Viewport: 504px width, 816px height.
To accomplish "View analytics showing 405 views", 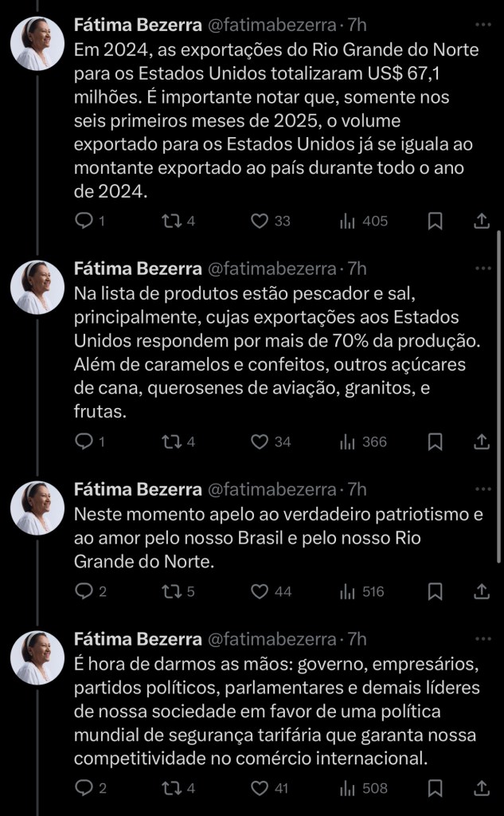I will [364, 222].
